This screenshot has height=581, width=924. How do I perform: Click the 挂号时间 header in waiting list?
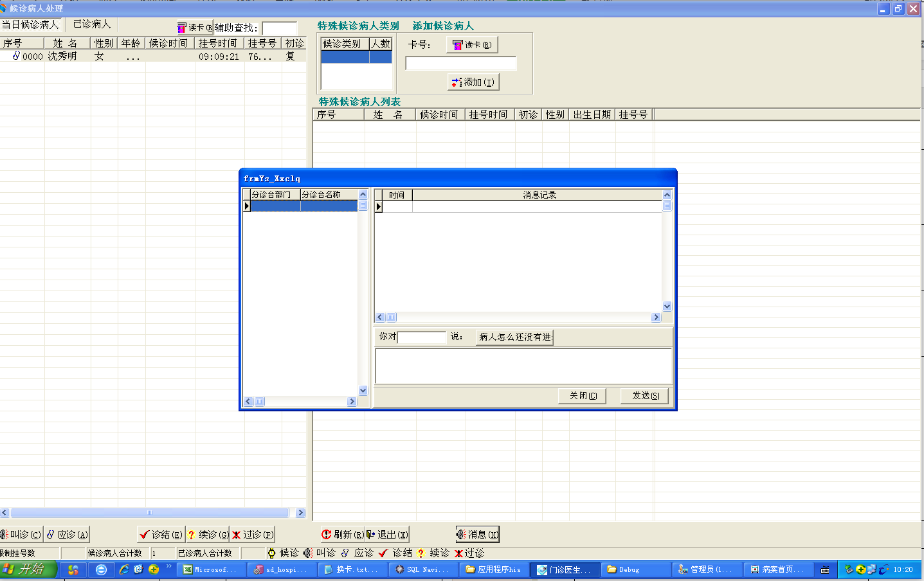(218, 43)
